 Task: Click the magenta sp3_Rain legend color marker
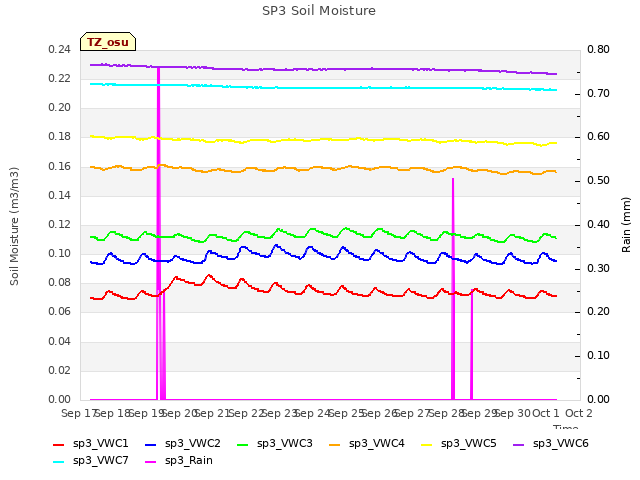tap(151, 462)
